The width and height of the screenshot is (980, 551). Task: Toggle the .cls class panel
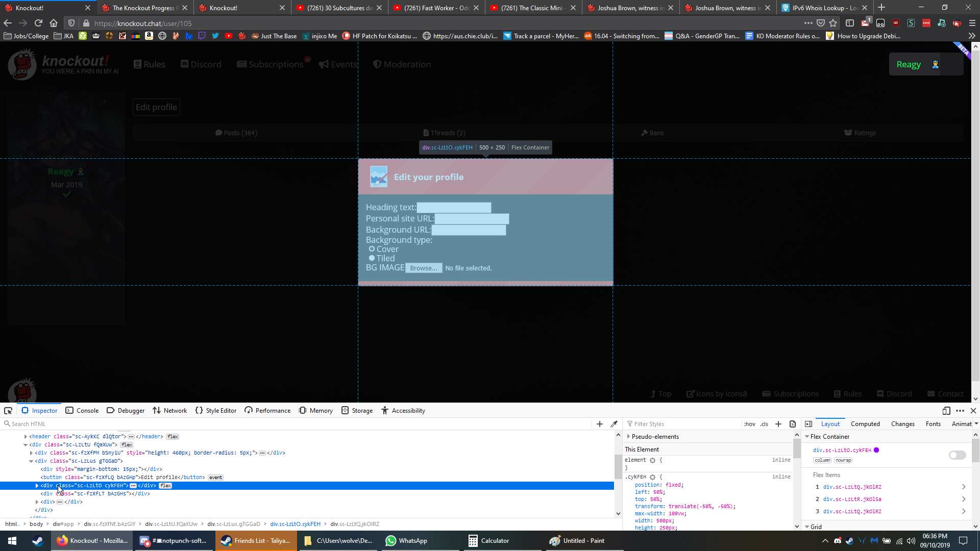point(764,424)
